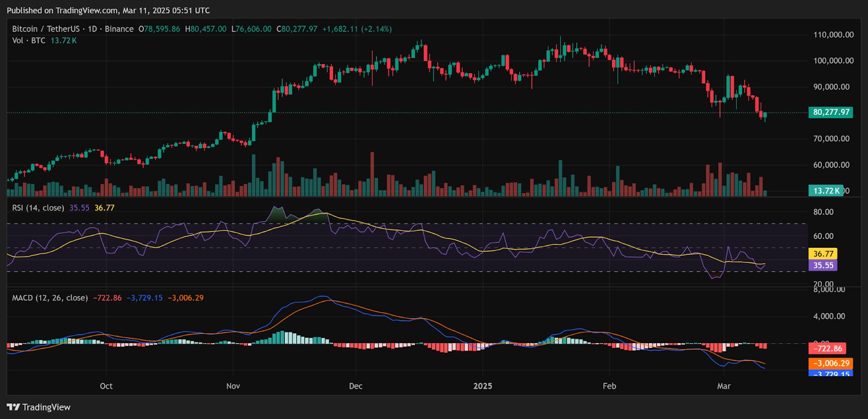The image size is (868, 419).
Task: Click the Dec label on time axis
Action: [x=355, y=386]
